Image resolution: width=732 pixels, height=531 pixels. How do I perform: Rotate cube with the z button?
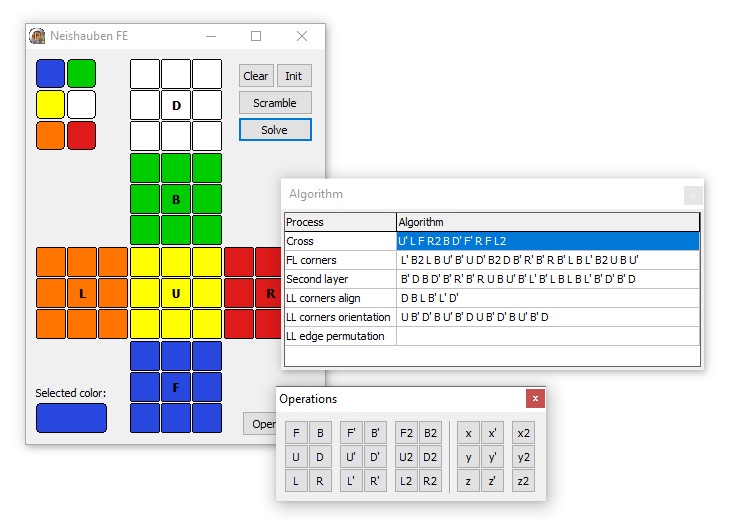click(468, 481)
